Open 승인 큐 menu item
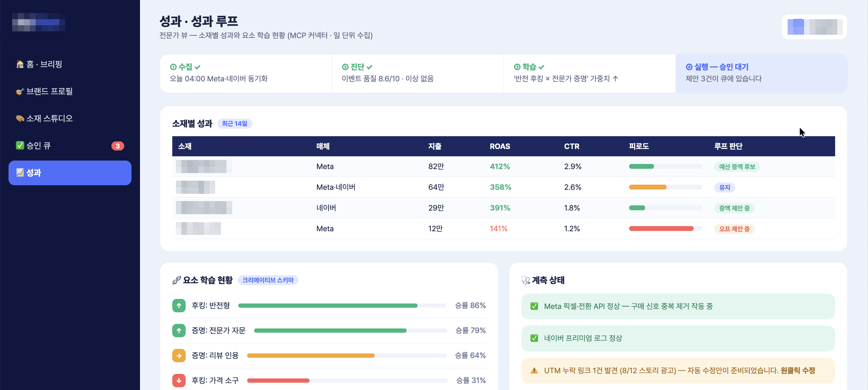 (x=70, y=146)
